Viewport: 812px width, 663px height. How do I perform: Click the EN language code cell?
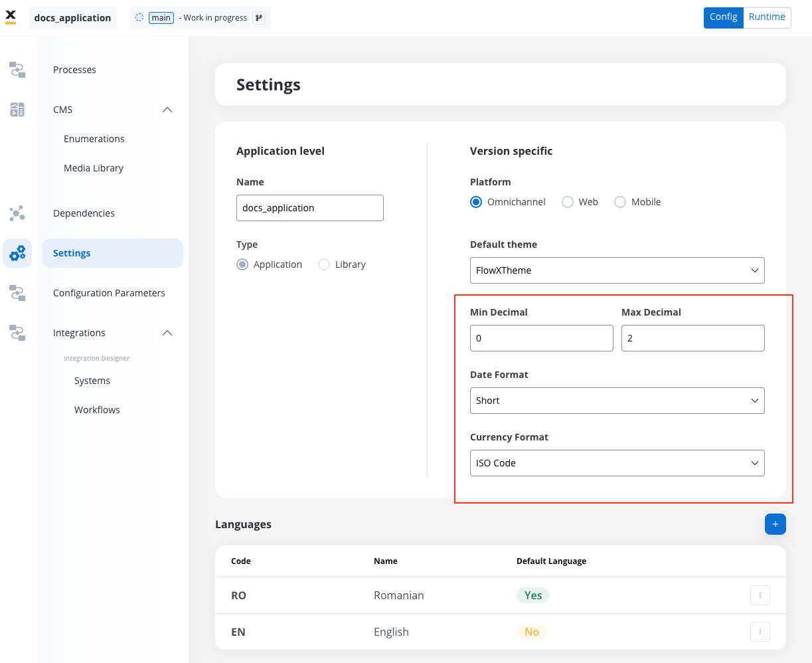238,632
